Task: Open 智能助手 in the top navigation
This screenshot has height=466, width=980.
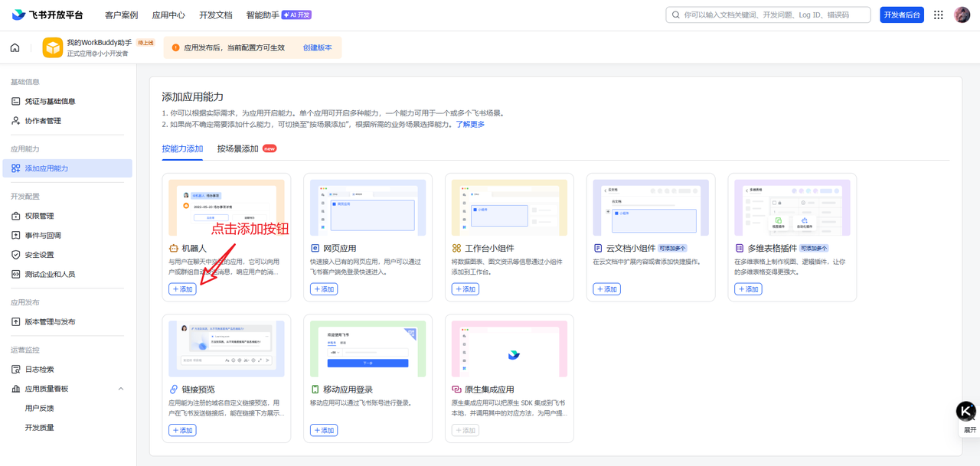Action: [x=263, y=15]
